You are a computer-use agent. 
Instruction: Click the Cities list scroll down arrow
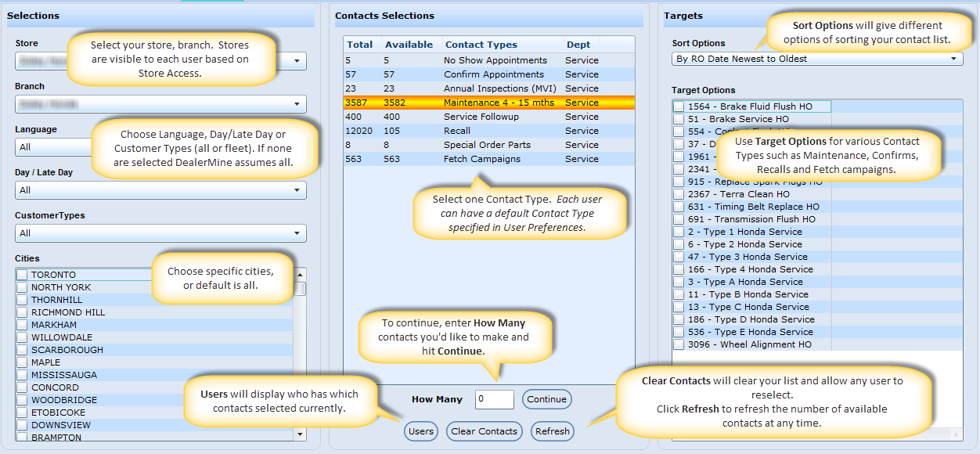300,434
